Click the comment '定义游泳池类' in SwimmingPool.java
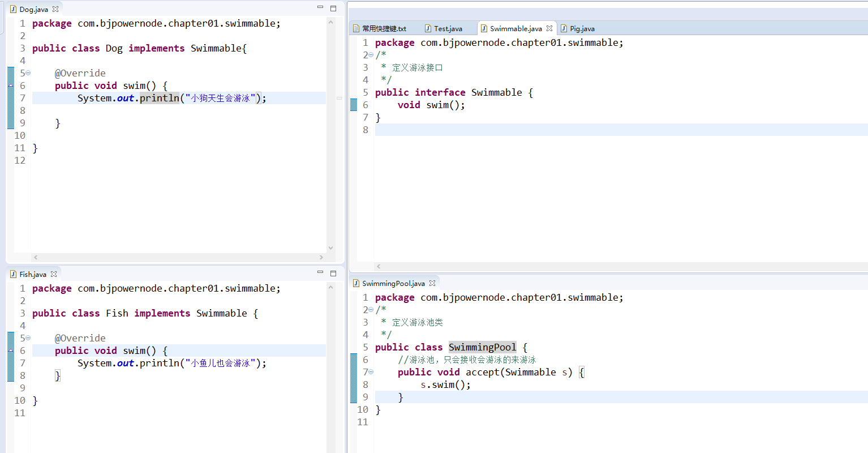The height and width of the screenshot is (453, 868). click(418, 322)
